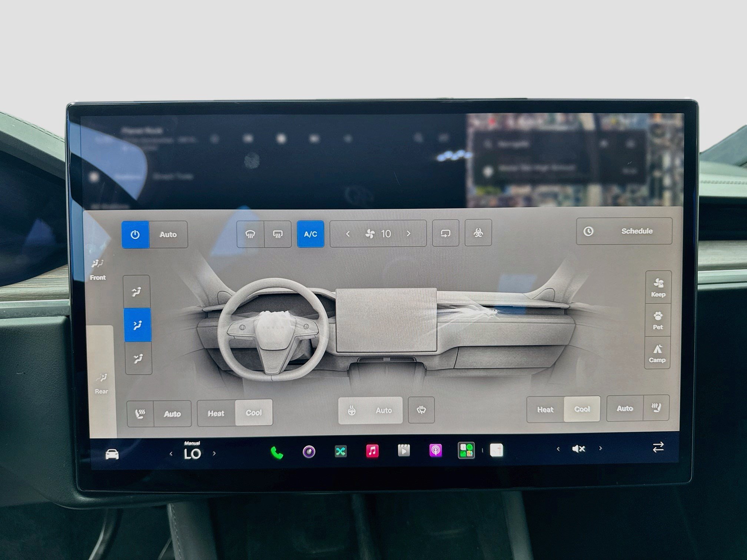Select upper windshield airflow vent mode
The height and width of the screenshot is (560, 747).
137,292
